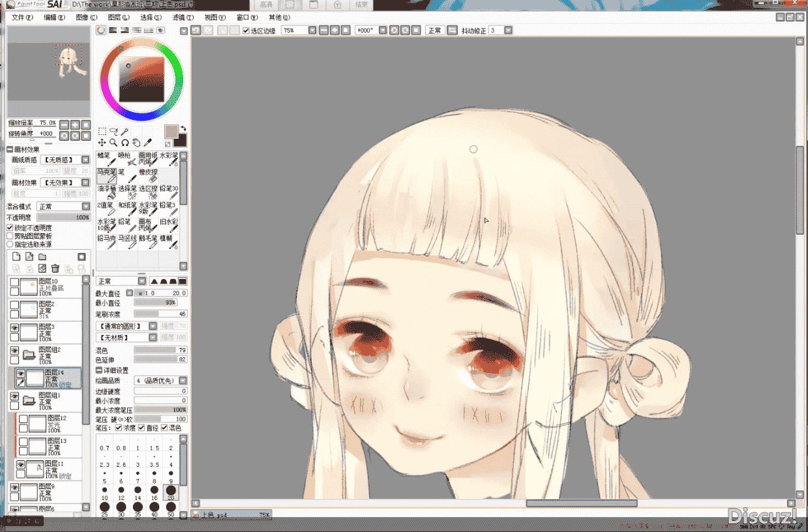Select brush size 20 preset
This screenshot has width=808, height=532.
pyautogui.click(x=171, y=490)
